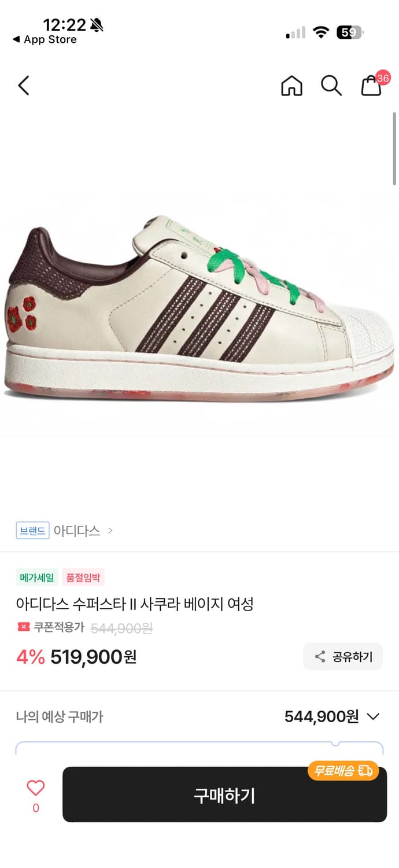Open the shopping bag cart icon
399x868 pixels.
tap(371, 86)
